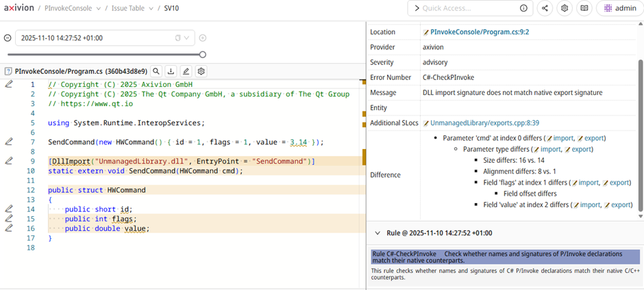Open the version timestamp dropdown
Image resolution: width=644 pixels, height=290 pixels.
[x=186, y=38]
